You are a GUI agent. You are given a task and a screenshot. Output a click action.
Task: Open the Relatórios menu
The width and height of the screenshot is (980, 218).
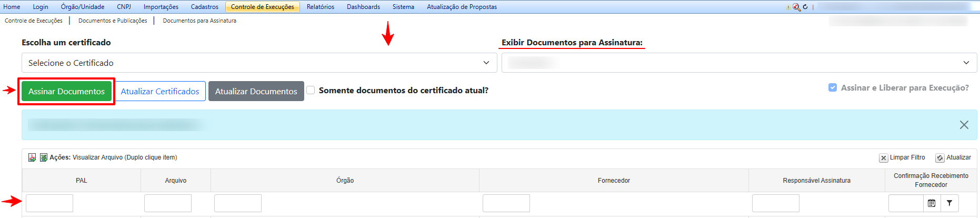coord(321,7)
